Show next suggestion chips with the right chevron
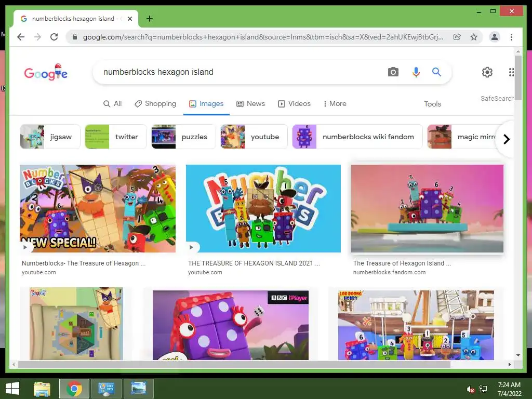Image resolution: width=532 pixels, height=399 pixels. click(506, 139)
